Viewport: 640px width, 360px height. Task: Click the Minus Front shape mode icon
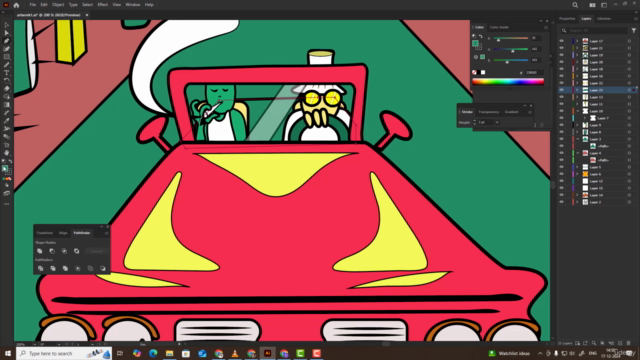pyautogui.click(x=52, y=251)
